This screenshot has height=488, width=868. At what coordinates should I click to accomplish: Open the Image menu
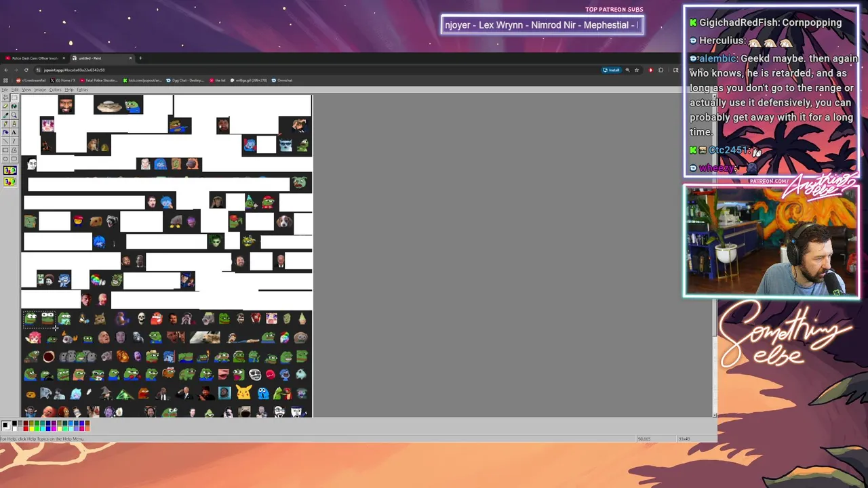pyautogui.click(x=40, y=89)
